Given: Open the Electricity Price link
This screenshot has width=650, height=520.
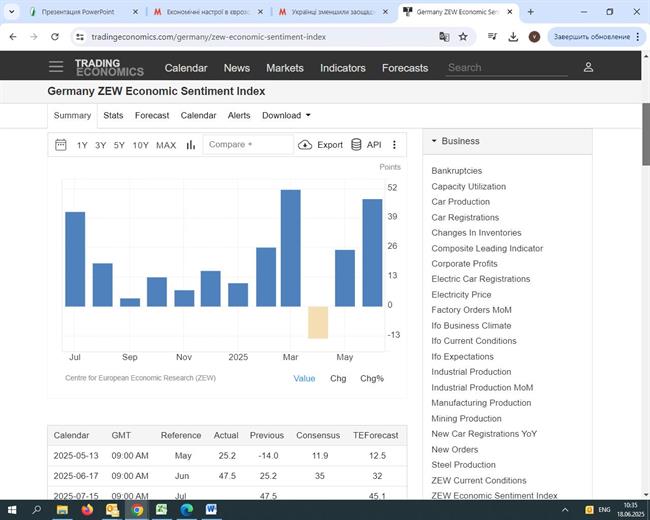Looking at the screenshot, I should pyautogui.click(x=461, y=295).
